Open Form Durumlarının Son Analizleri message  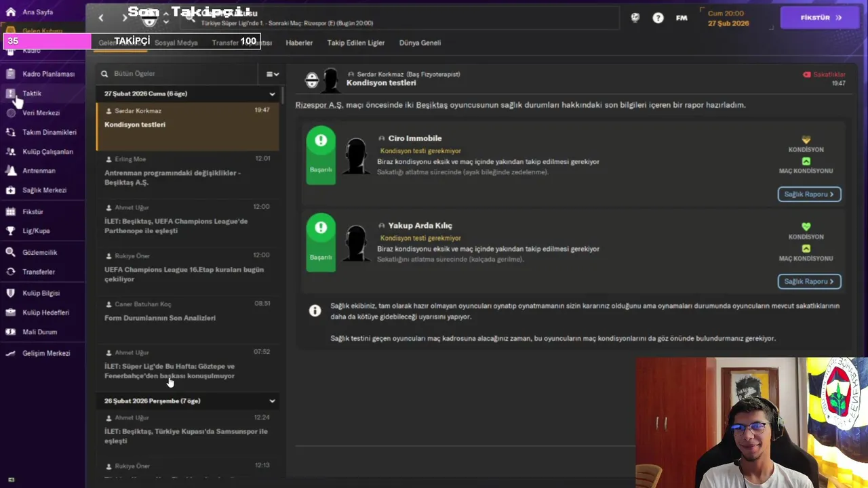tap(187, 320)
